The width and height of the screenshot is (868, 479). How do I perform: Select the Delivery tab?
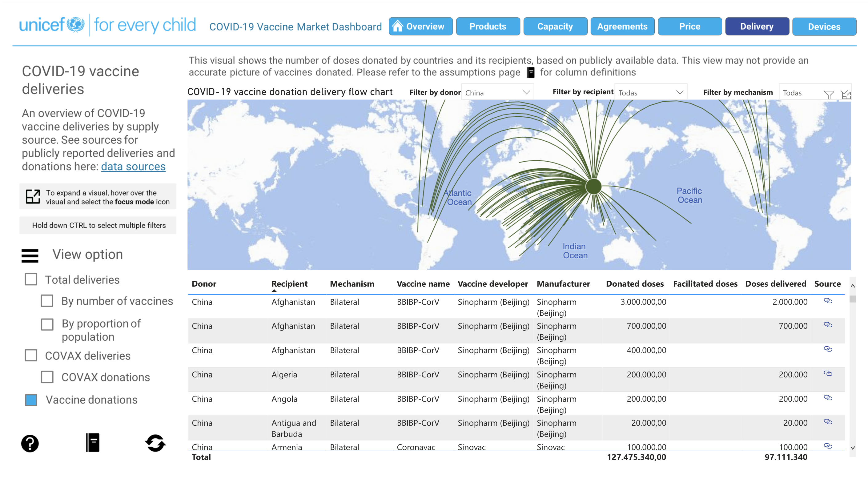tap(757, 26)
